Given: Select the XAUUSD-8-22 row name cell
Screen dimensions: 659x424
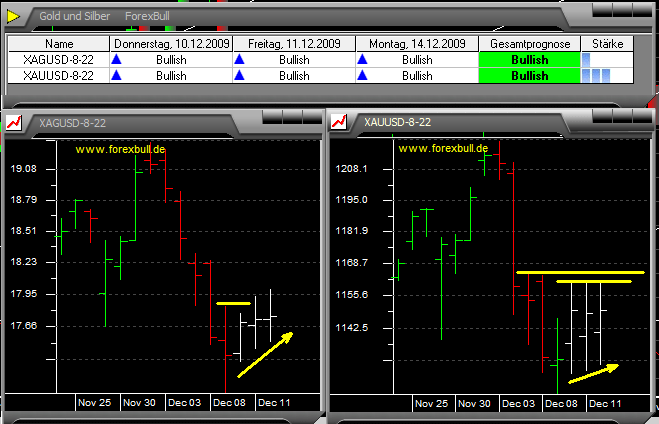Looking at the screenshot, I should click(59, 76).
